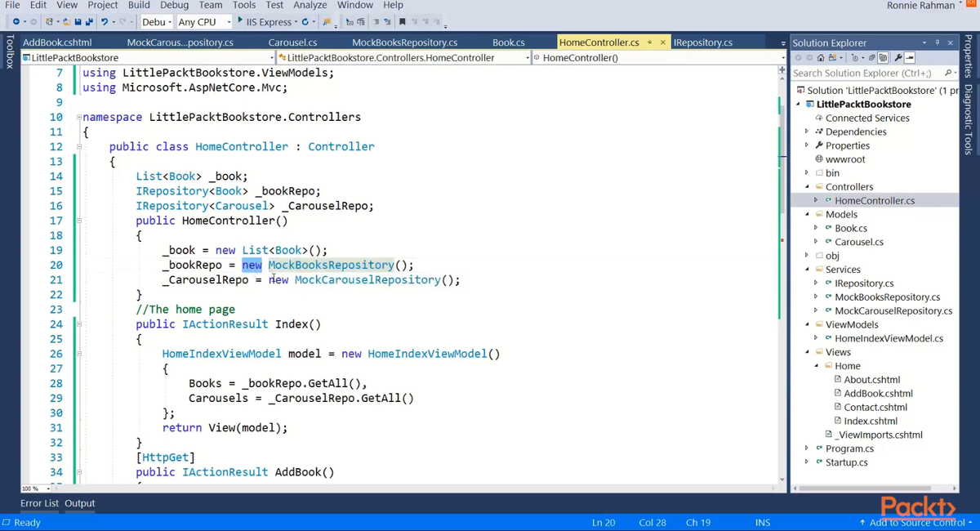This screenshot has width=980, height=531.
Task: Click the Undo arrow icon
Action: pyautogui.click(x=105, y=22)
